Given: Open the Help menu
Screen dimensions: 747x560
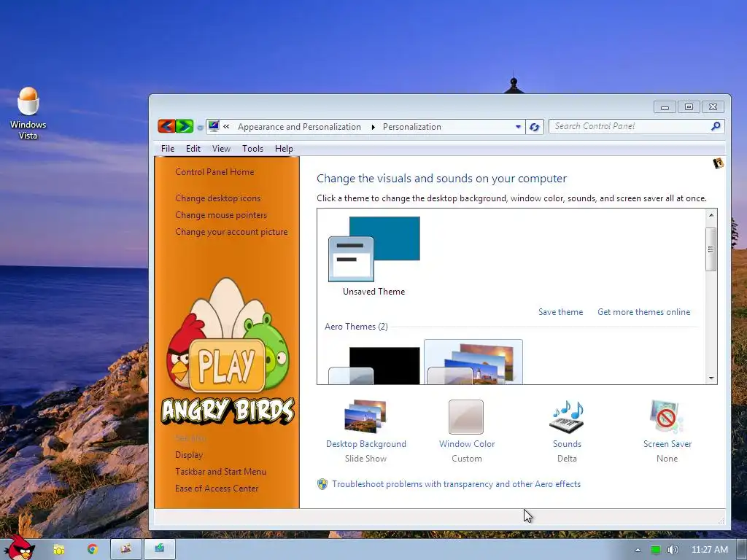Looking at the screenshot, I should (x=284, y=149).
